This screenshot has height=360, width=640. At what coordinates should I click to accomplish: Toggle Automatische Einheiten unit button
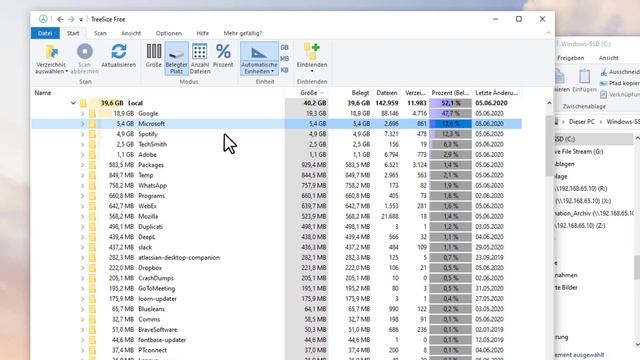(x=259, y=58)
